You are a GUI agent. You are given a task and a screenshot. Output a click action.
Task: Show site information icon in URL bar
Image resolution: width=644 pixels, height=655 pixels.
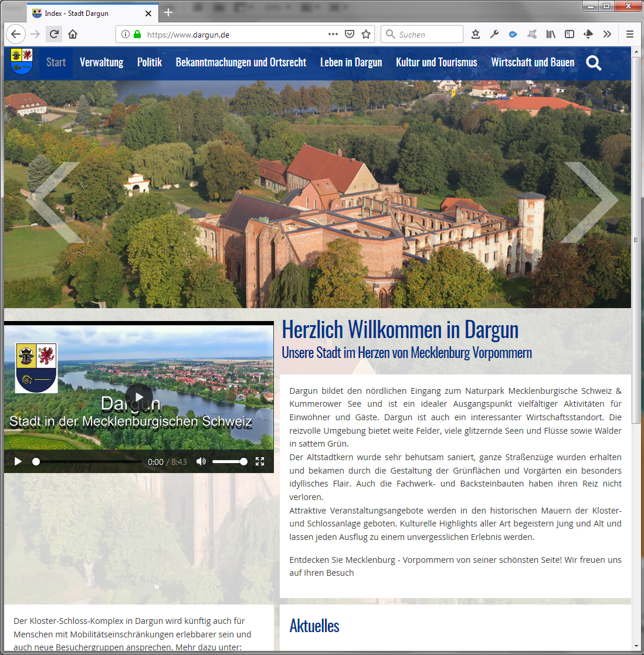tap(125, 34)
